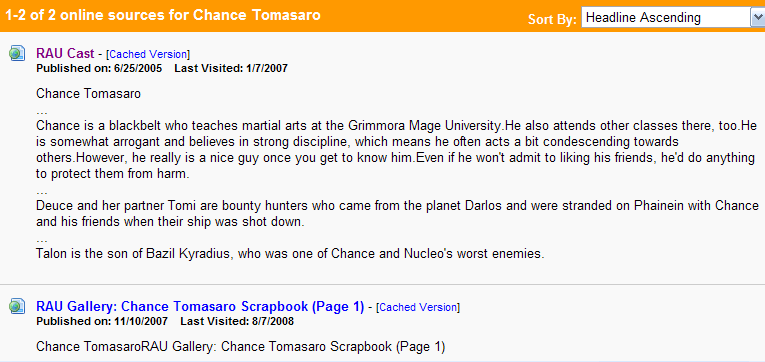Open RAU Gallery: Chance Tomasaro Scrapbook link
765x362 pixels.
pos(200,306)
